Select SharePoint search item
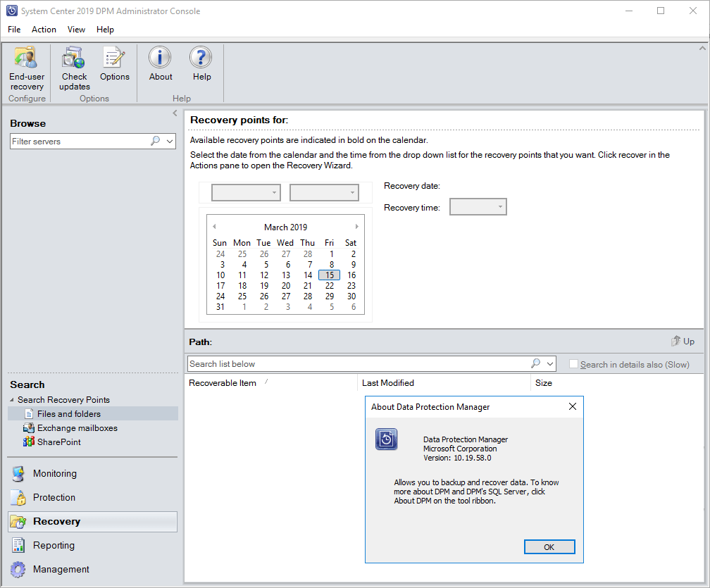This screenshot has height=588, width=710. 59,442
